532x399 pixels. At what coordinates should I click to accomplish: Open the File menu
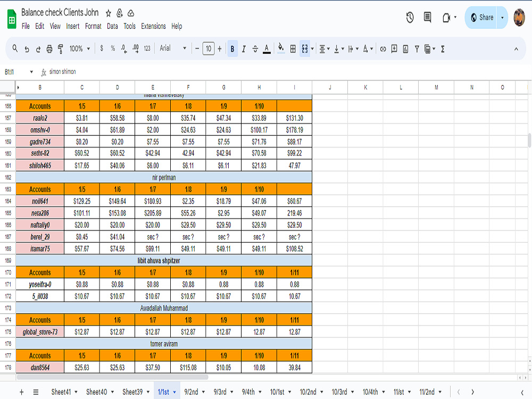click(x=26, y=26)
